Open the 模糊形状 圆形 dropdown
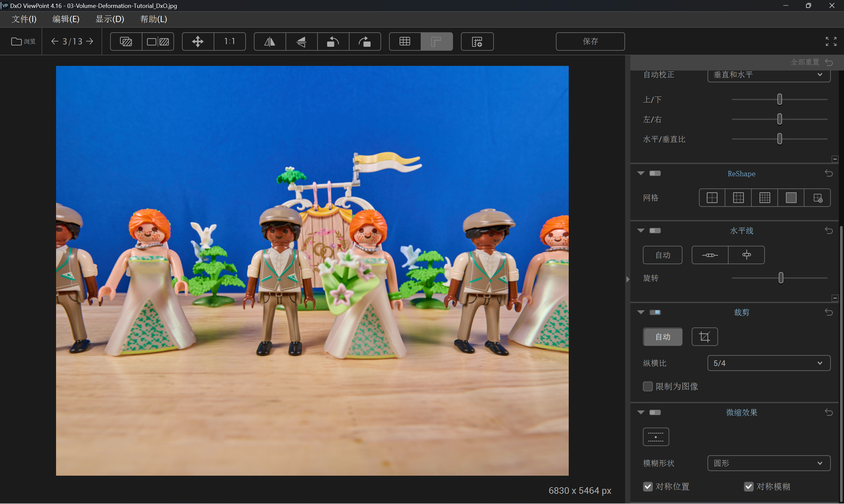This screenshot has width=844, height=504. click(769, 463)
